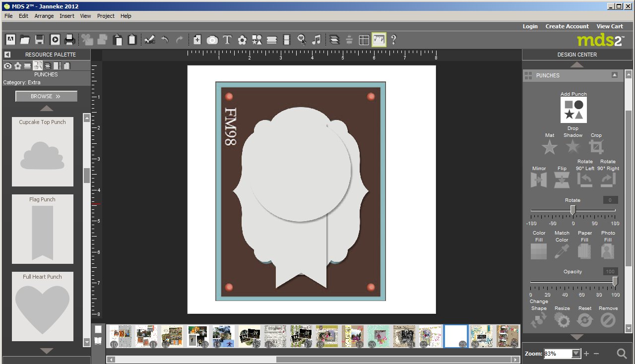Open the Help question mark icon
This screenshot has height=364, width=635.
point(393,40)
